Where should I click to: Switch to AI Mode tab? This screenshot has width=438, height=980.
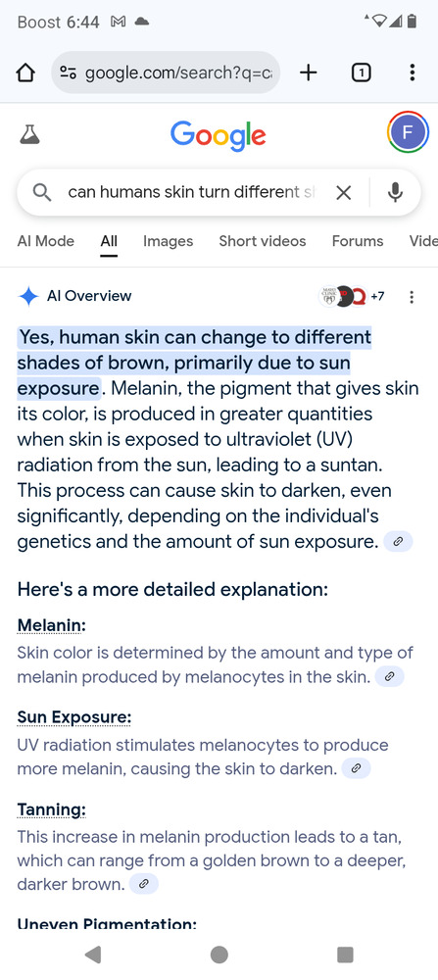click(46, 241)
